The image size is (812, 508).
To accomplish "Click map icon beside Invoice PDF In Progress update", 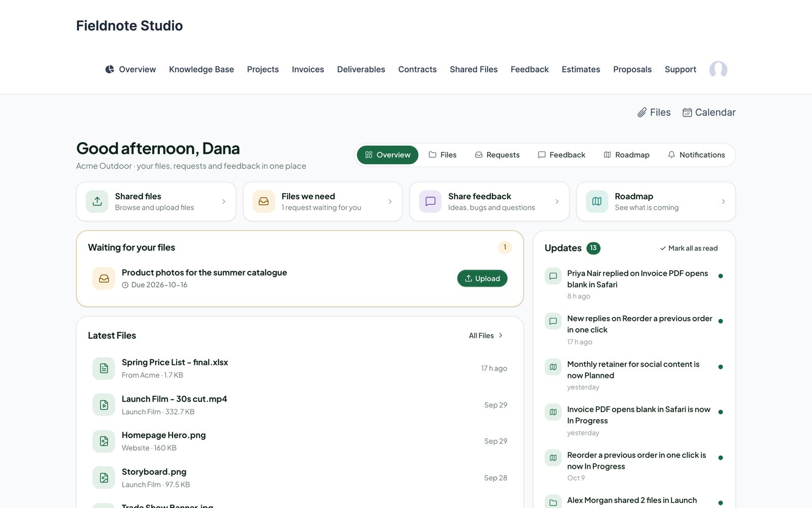I will tap(553, 412).
